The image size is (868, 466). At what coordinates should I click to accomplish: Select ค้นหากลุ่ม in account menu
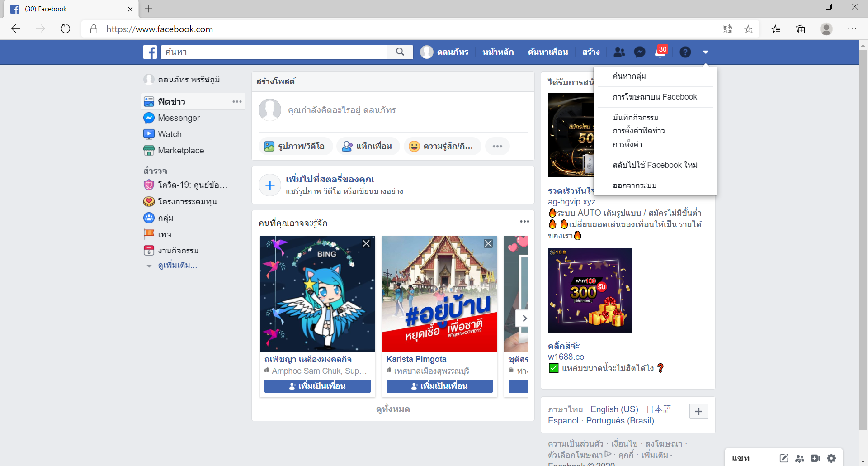pos(655,76)
